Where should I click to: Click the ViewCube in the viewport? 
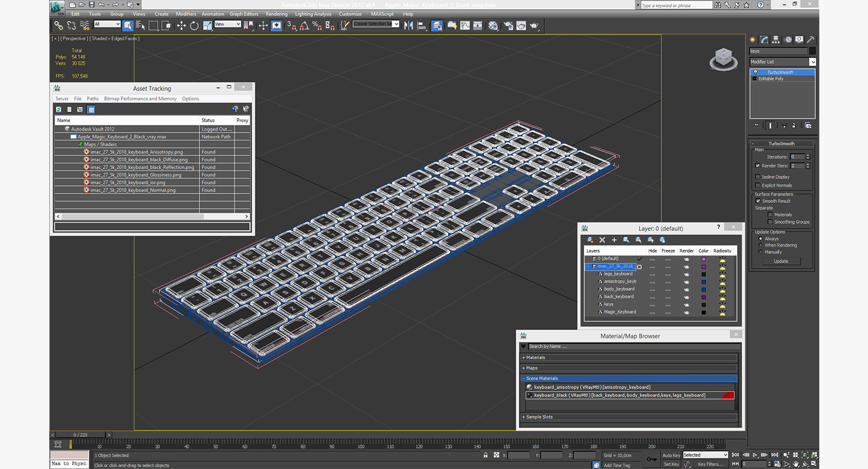(723, 59)
